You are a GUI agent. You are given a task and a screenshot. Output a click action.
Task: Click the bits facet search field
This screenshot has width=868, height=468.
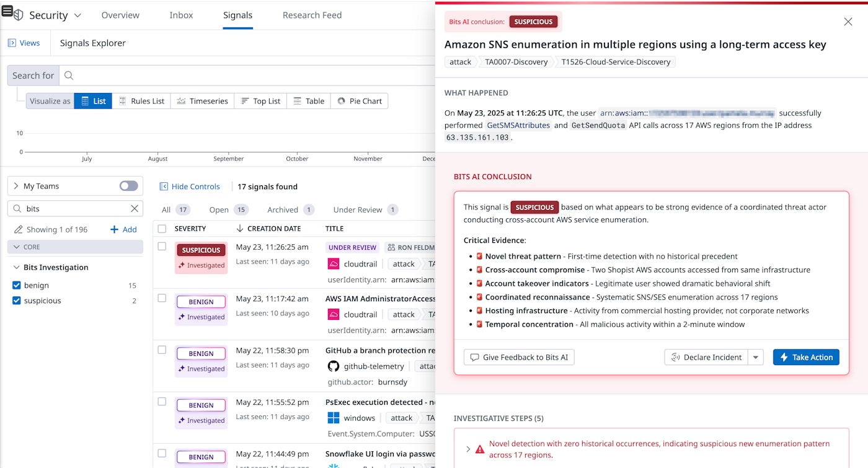(75, 209)
